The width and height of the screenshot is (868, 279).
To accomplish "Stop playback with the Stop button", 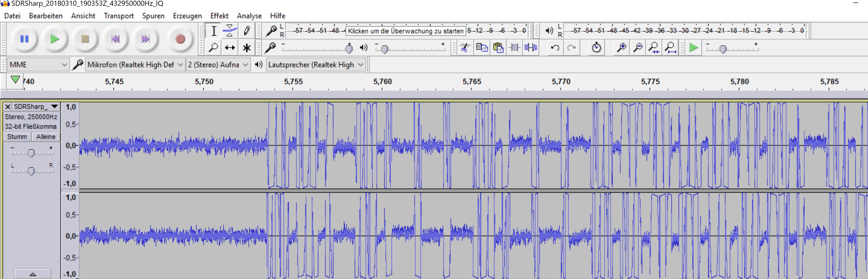I will pyautogui.click(x=85, y=39).
